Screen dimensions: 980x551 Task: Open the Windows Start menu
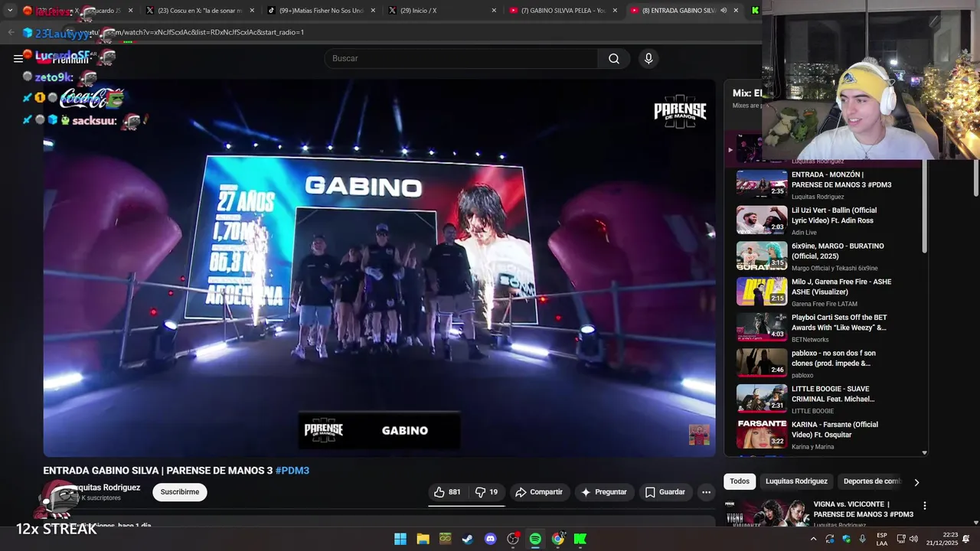(x=400, y=539)
